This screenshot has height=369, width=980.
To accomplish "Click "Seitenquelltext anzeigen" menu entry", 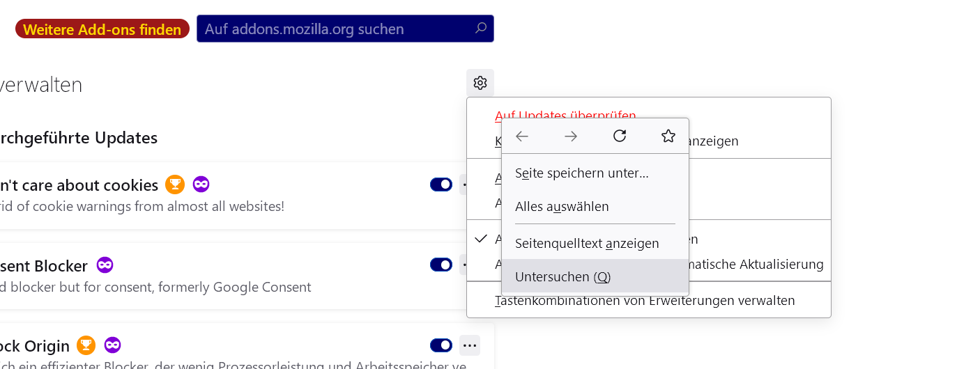I will pos(587,244).
